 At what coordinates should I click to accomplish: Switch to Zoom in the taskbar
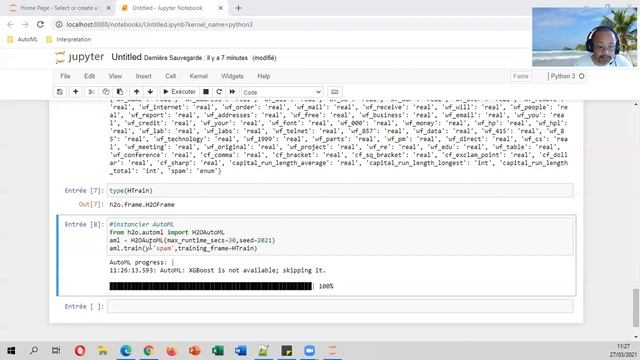[309, 350]
